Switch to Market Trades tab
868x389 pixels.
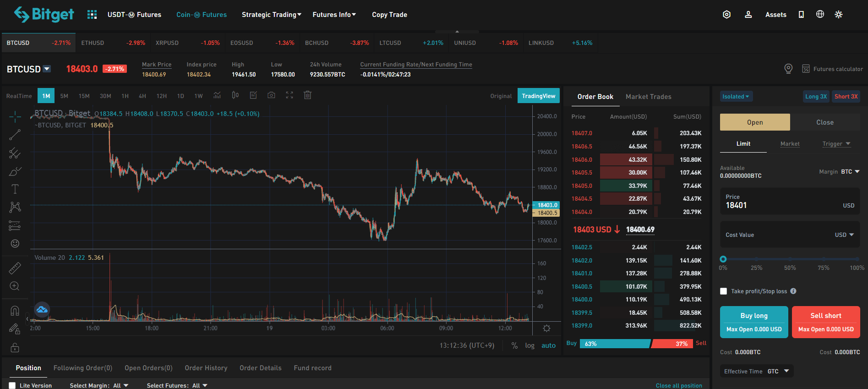click(649, 97)
